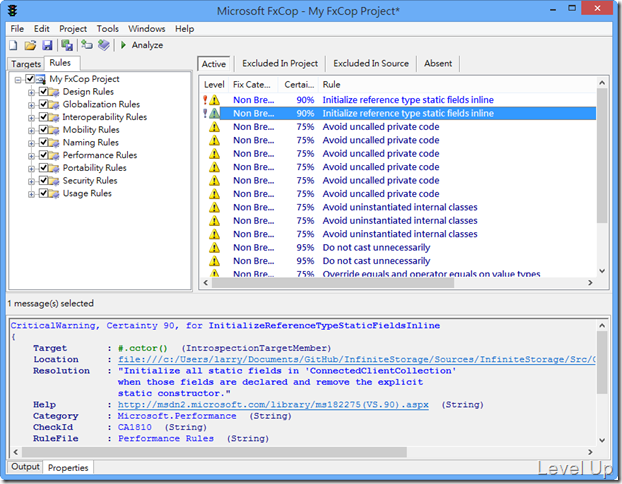Click the New Project toolbar icon
Image resolution: width=622 pixels, height=484 pixels.
coord(13,45)
